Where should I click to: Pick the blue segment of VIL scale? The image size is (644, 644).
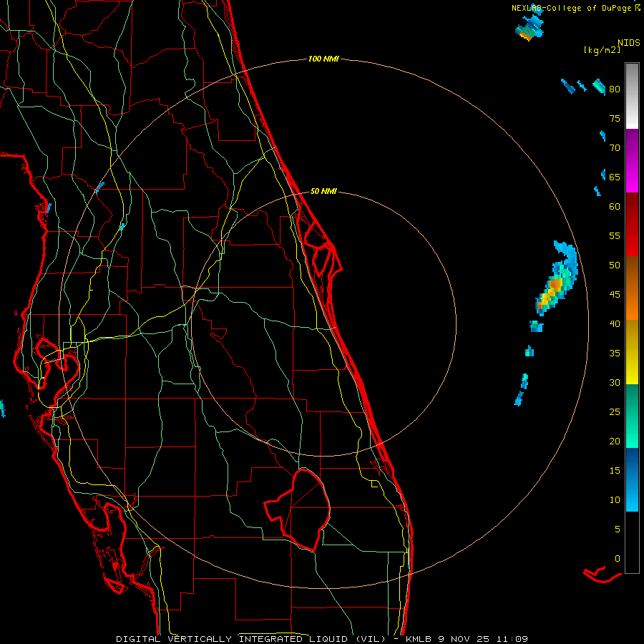pyautogui.click(x=632, y=479)
